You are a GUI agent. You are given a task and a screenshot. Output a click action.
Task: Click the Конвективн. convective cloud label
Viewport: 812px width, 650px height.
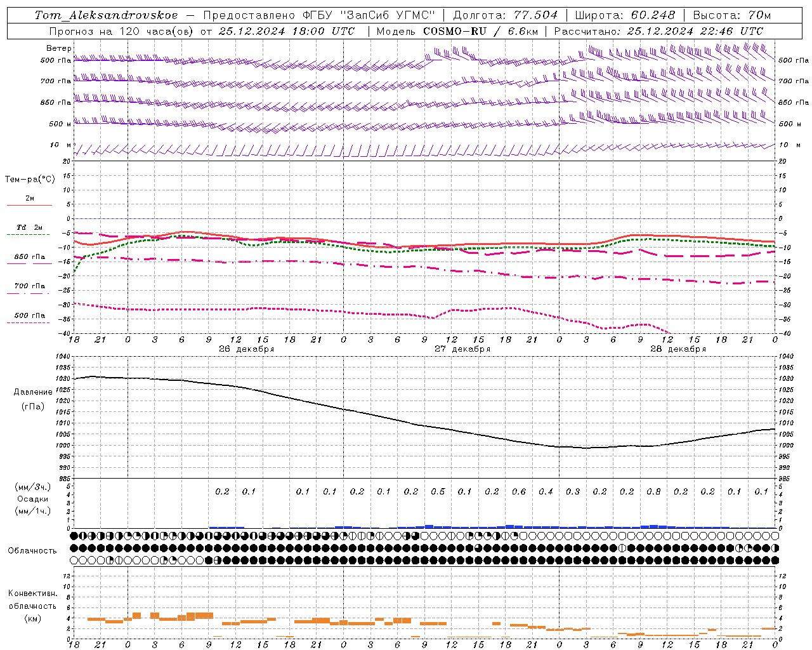click(32, 594)
